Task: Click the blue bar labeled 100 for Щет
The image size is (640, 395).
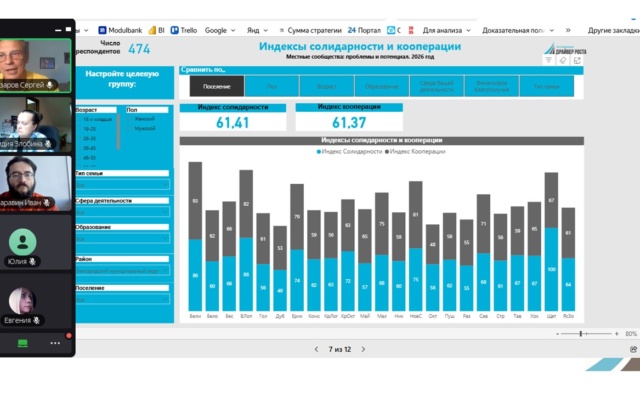Action: [551, 269]
